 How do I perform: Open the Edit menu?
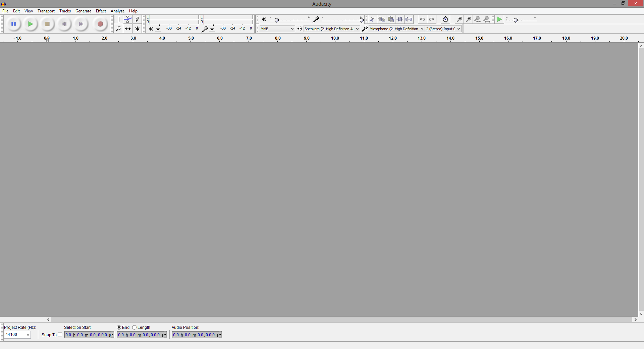[x=16, y=11]
